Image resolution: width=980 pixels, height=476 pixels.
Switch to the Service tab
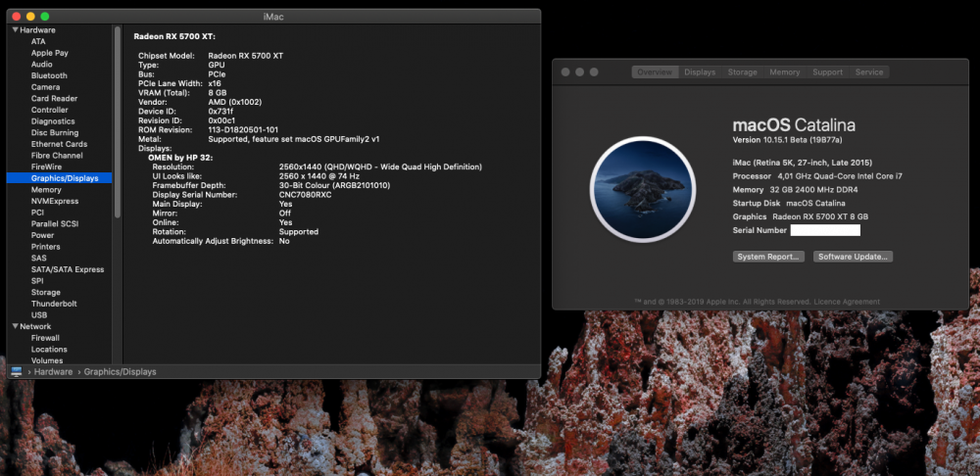[x=868, y=71]
